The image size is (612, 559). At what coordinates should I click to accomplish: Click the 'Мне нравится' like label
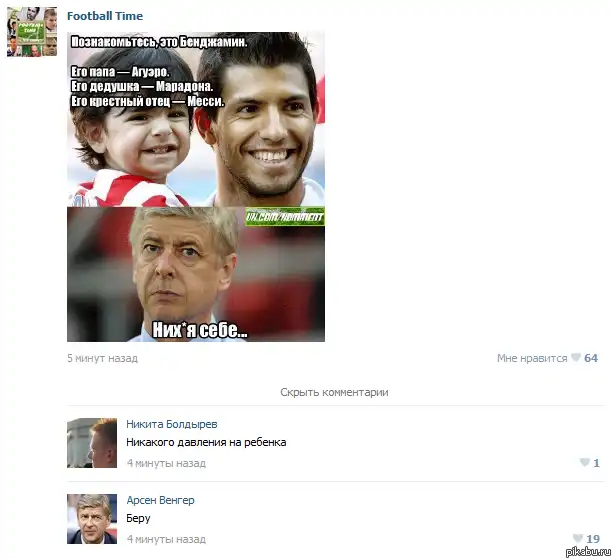[532, 358]
